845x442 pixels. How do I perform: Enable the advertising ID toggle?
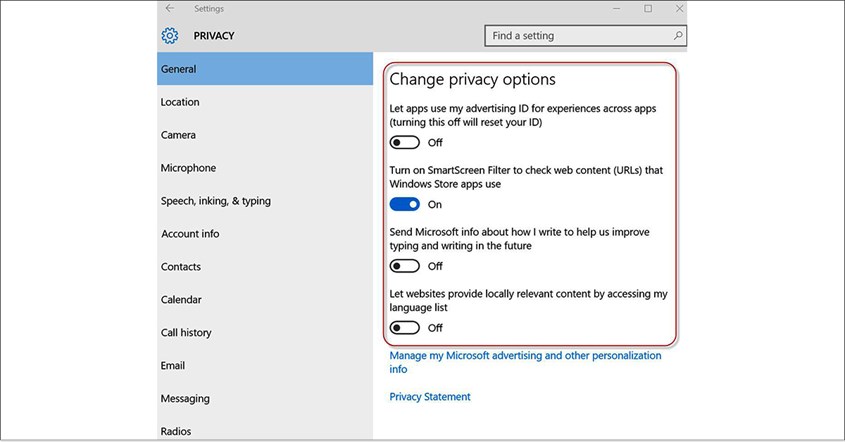pos(405,142)
